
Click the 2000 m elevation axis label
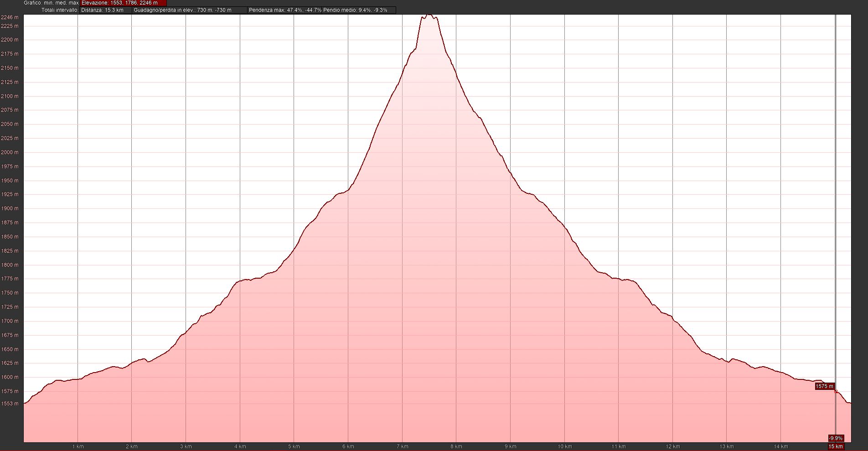click(x=10, y=152)
